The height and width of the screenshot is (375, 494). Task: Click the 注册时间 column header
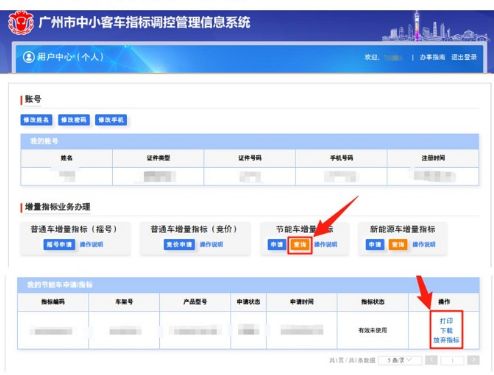[x=433, y=158]
